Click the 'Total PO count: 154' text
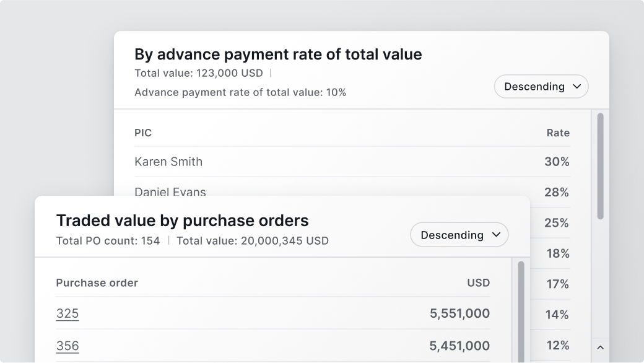Image resolution: width=644 pixels, height=363 pixels. tap(108, 241)
